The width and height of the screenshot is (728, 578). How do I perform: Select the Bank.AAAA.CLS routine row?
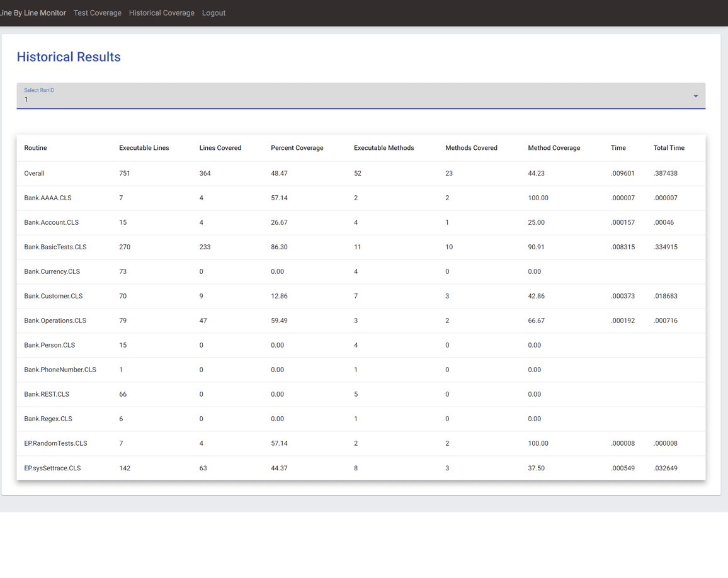coord(48,198)
